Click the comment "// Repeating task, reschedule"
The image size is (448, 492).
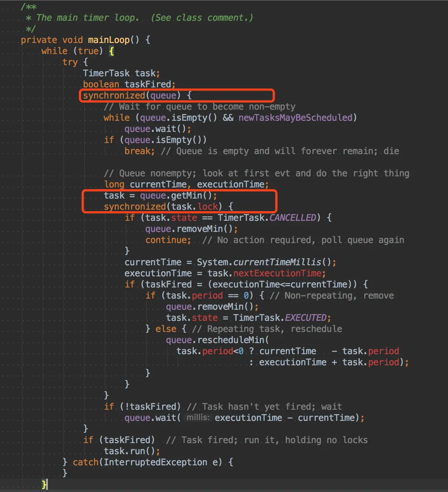tap(267, 329)
